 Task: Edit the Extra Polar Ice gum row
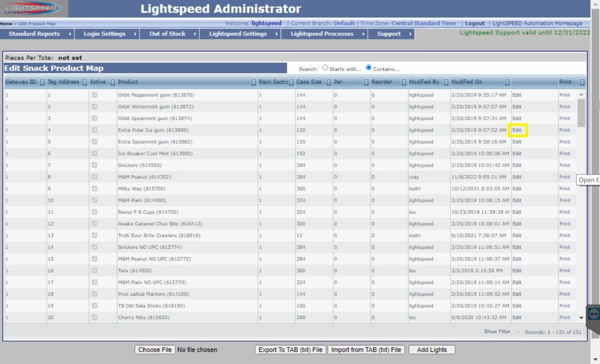[x=517, y=130]
